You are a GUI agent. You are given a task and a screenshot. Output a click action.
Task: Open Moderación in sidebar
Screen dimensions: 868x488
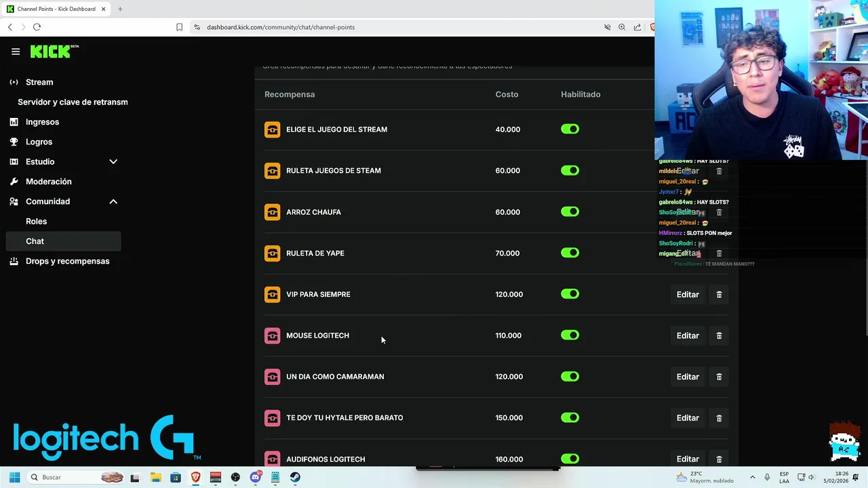point(48,182)
